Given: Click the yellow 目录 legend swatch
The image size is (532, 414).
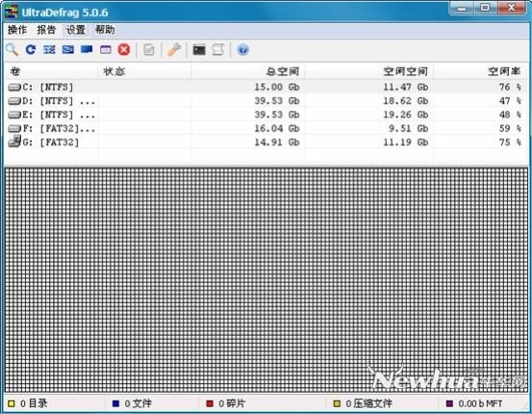Looking at the screenshot, I should point(12,403).
